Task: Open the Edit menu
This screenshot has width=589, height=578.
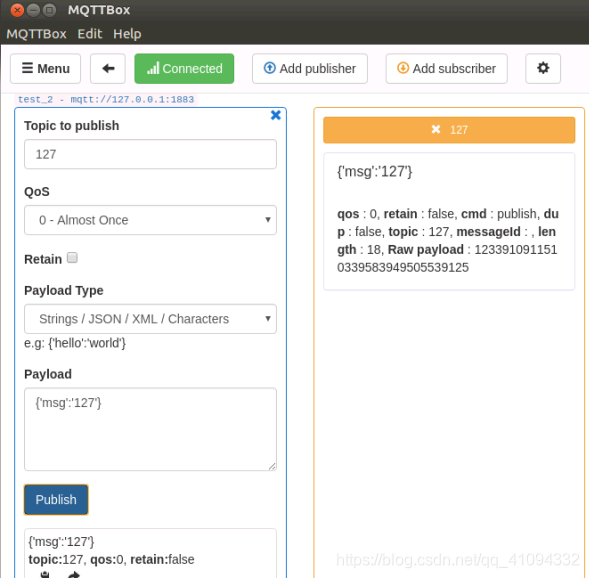Action: click(x=90, y=34)
